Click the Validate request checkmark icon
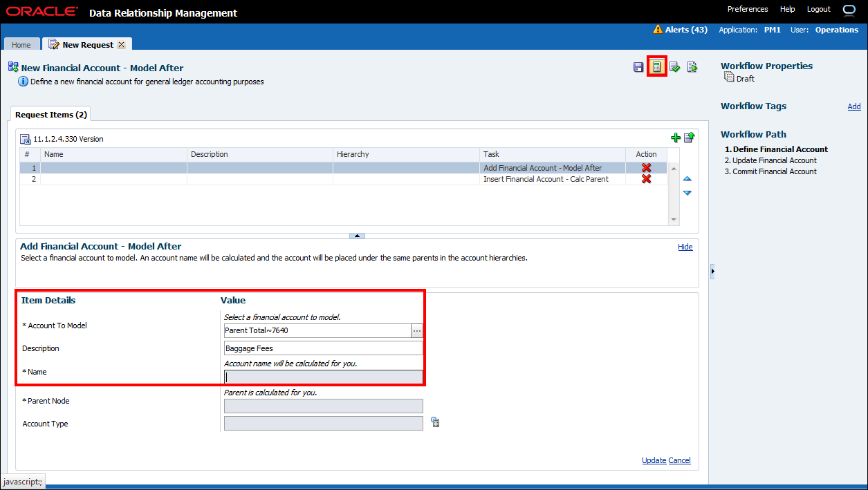Viewport: 868px width, 490px height. click(674, 67)
